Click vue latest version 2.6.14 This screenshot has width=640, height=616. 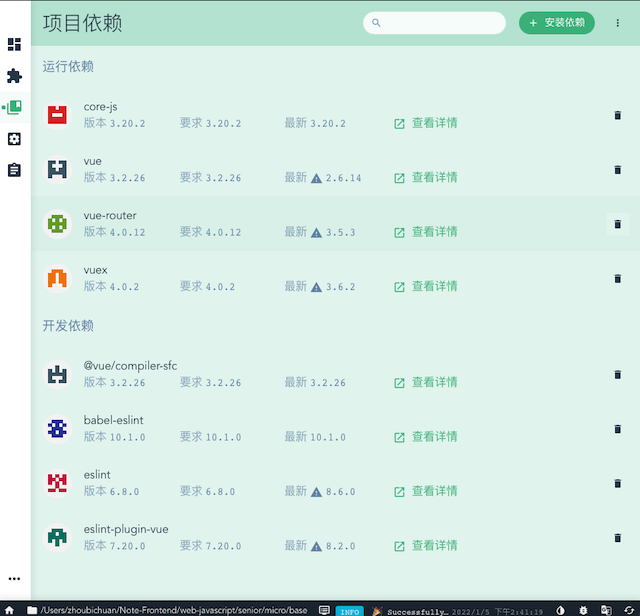pos(343,178)
